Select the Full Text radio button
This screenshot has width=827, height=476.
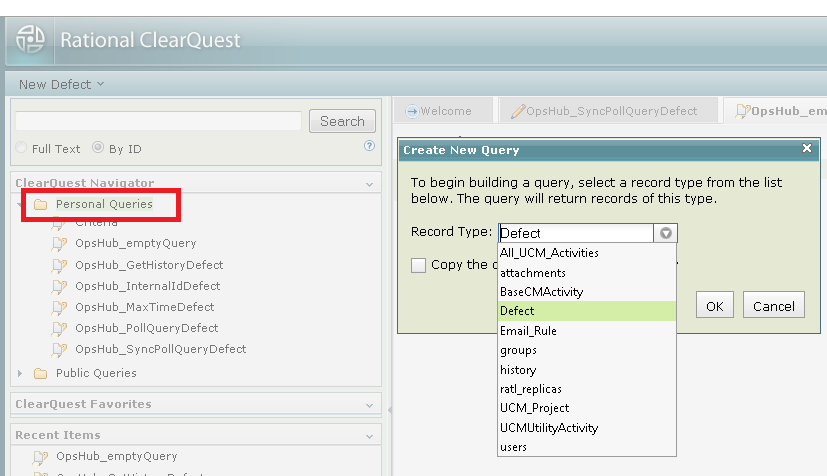tap(22, 149)
